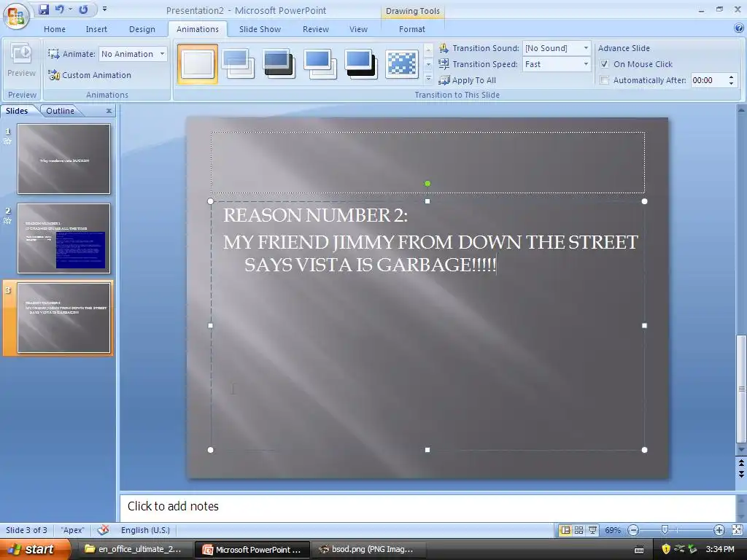Apply the Dissolve transition thumbnail
Image resolution: width=747 pixels, height=560 pixels.
402,64
